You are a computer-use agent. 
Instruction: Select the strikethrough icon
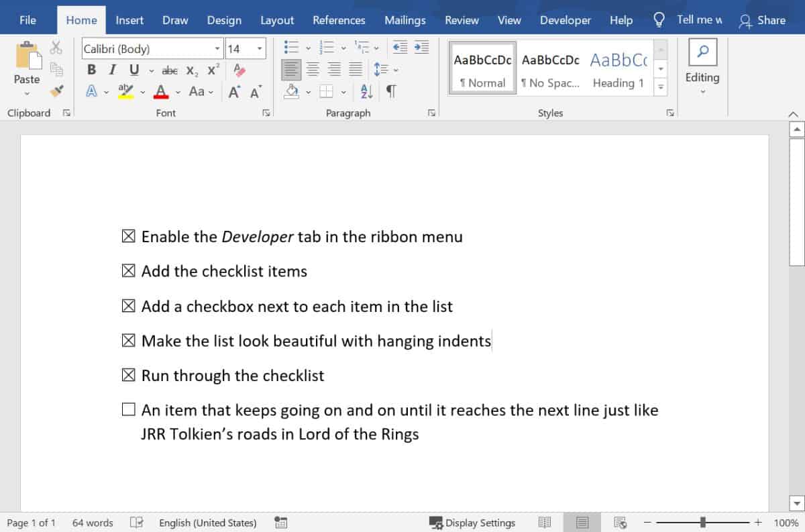pyautogui.click(x=170, y=70)
